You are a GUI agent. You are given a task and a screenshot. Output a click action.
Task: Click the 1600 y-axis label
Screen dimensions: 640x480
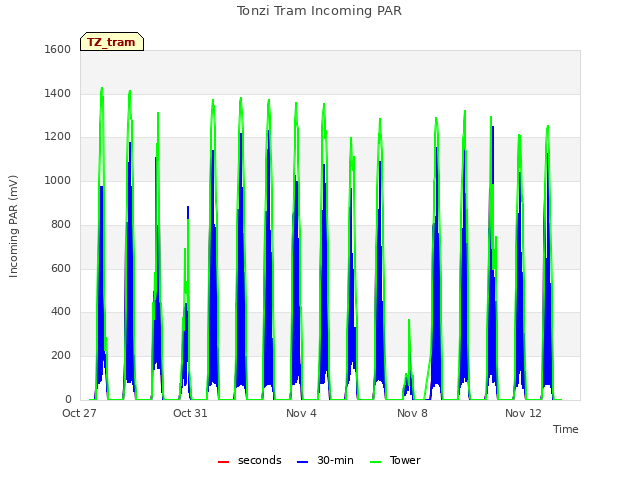58,49
